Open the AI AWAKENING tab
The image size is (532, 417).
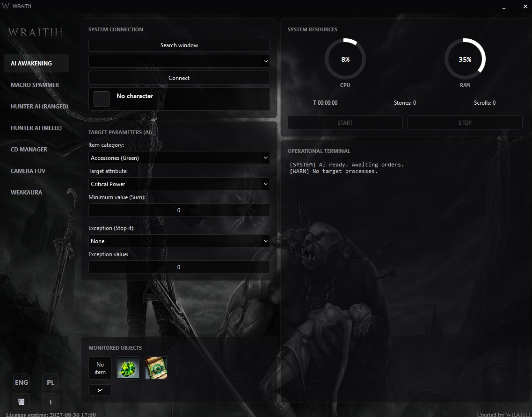click(36, 63)
